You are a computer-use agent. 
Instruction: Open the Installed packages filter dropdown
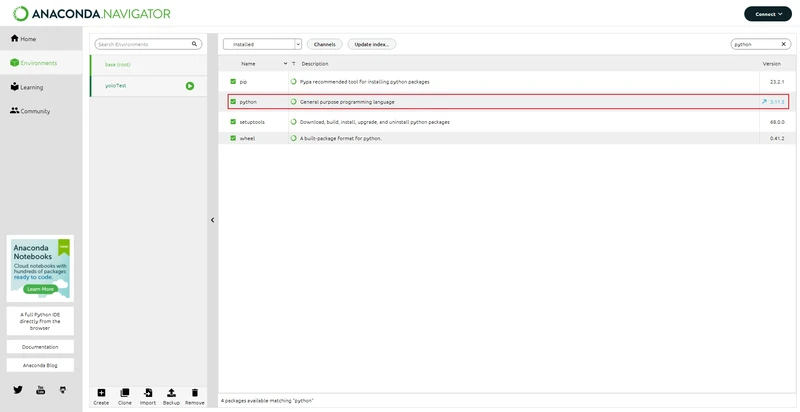pos(262,44)
